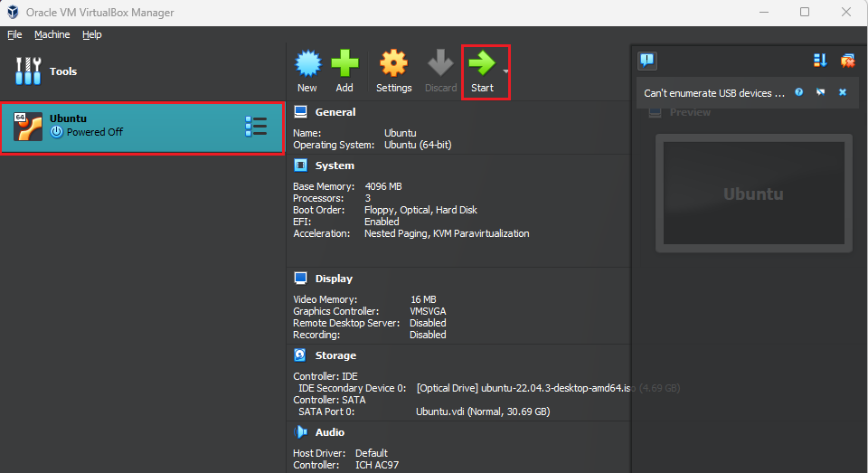Open the General settings heading link

[x=335, y=112]
